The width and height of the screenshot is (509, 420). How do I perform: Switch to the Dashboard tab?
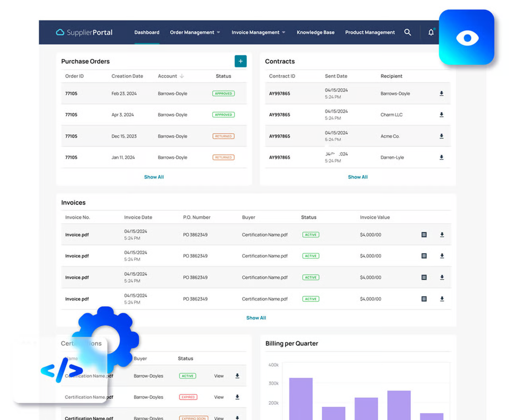147,32
